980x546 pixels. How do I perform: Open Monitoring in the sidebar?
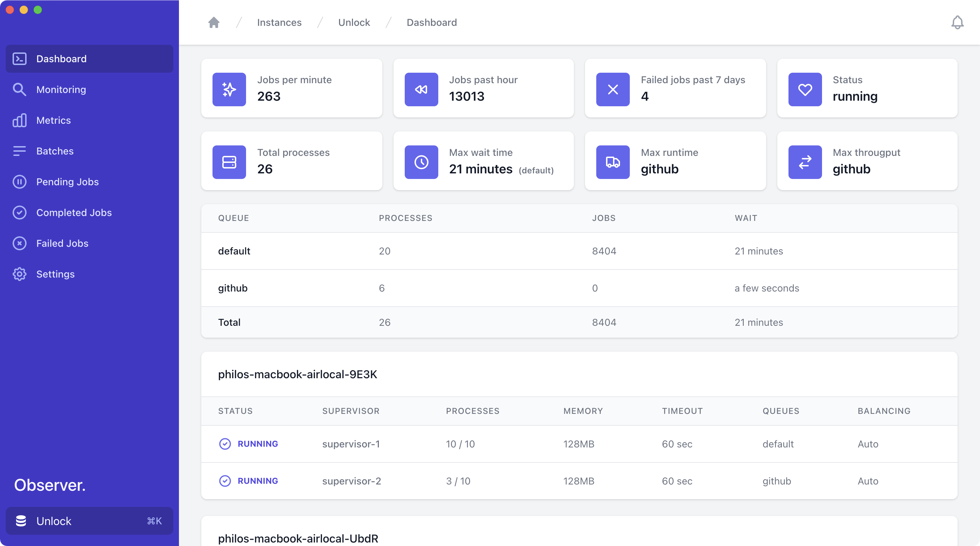(61, 89)
